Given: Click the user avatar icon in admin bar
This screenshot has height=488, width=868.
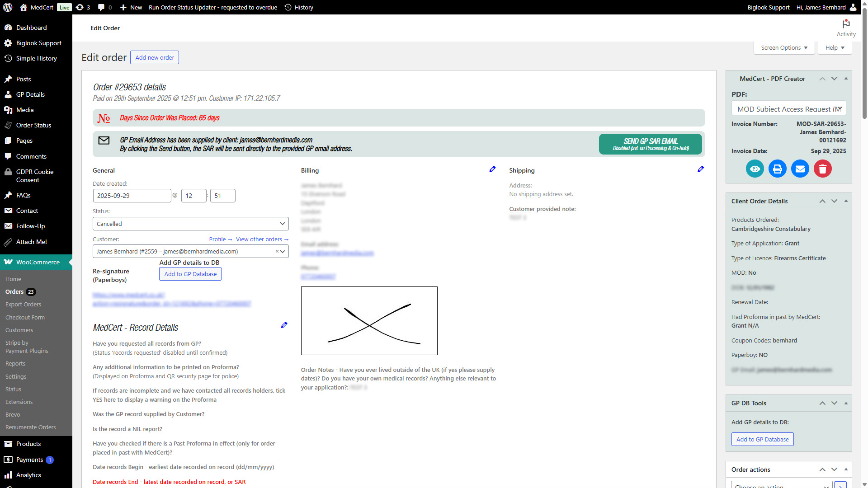Looking at the screenshot, I should click(x=853, y=7).
